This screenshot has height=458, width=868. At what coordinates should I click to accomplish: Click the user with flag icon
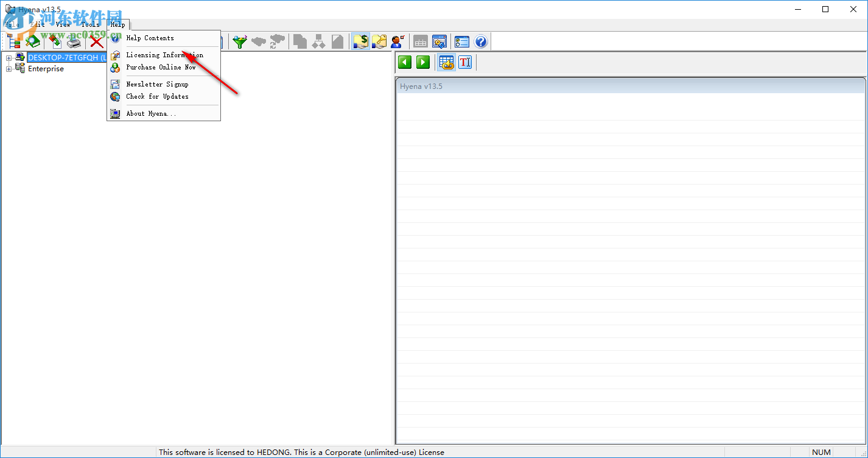[397, 41]
